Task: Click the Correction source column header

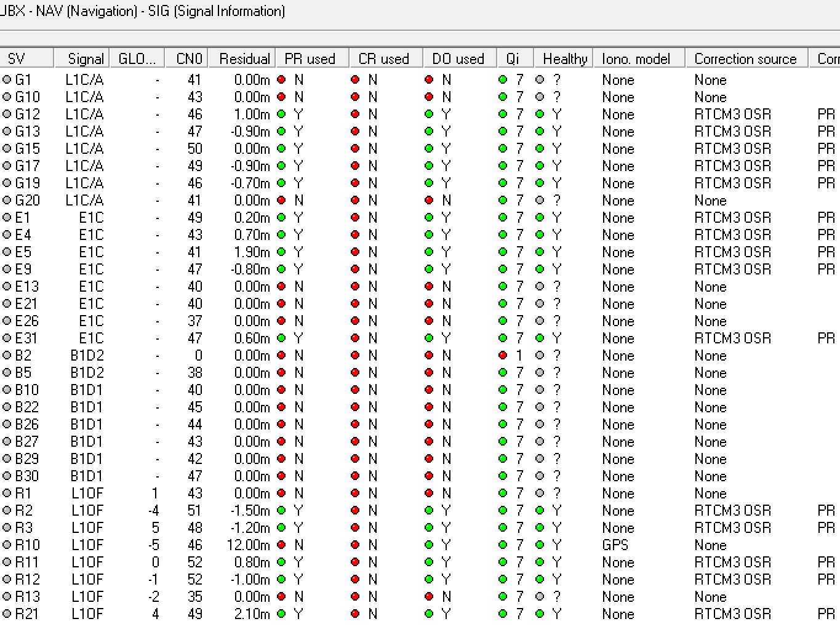Action: tap(745, 58)
